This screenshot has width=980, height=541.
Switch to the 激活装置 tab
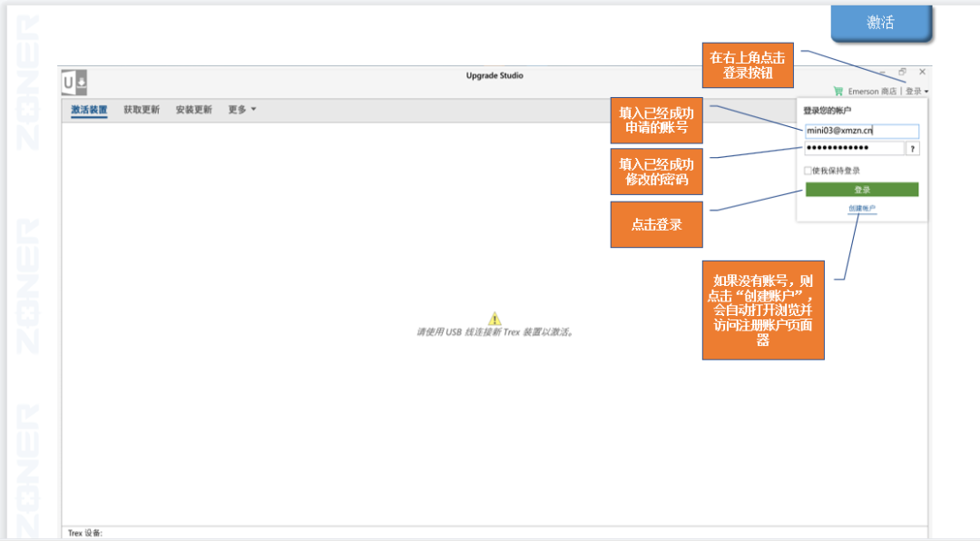(89, 110)
